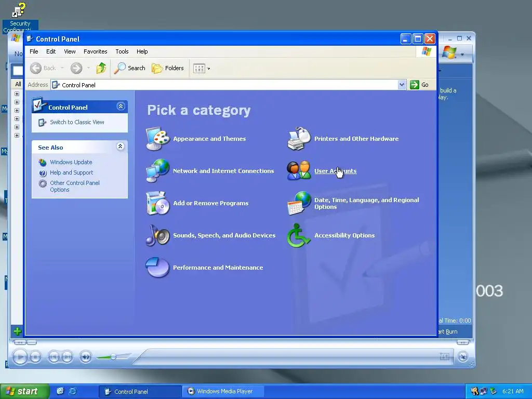Click green plus button in Media Player

(x=17, y=331)
